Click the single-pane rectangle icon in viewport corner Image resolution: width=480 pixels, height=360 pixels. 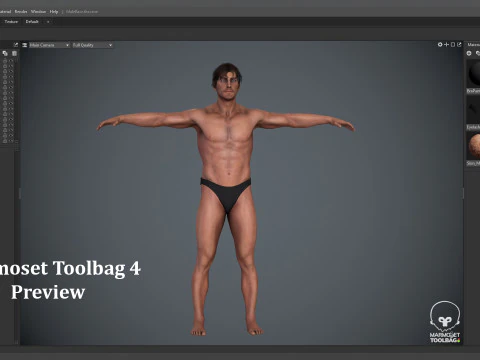453,44
